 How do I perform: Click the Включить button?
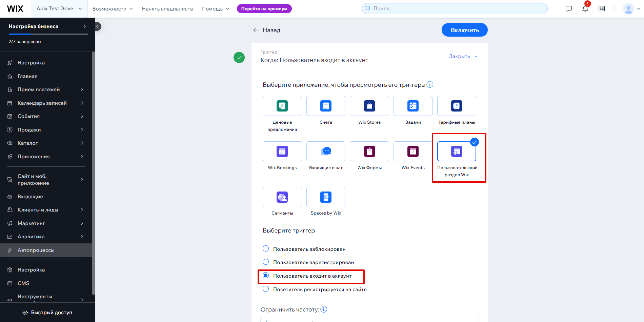[x=465, y=30]
